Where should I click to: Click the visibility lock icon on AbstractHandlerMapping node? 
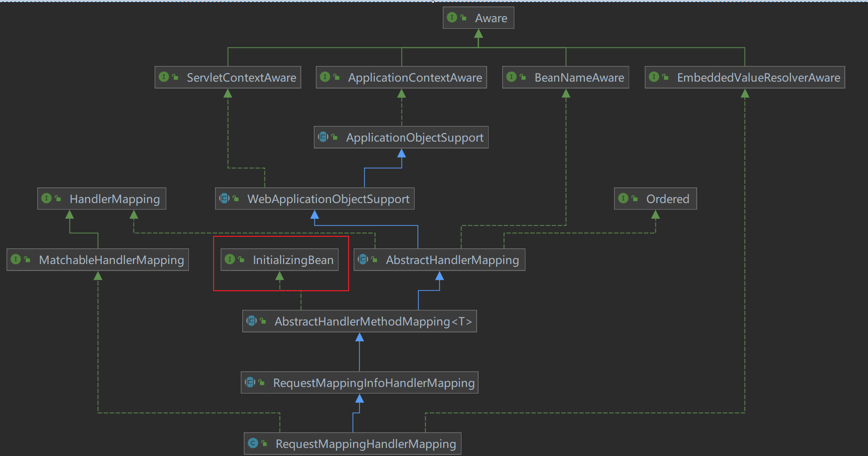374,259
